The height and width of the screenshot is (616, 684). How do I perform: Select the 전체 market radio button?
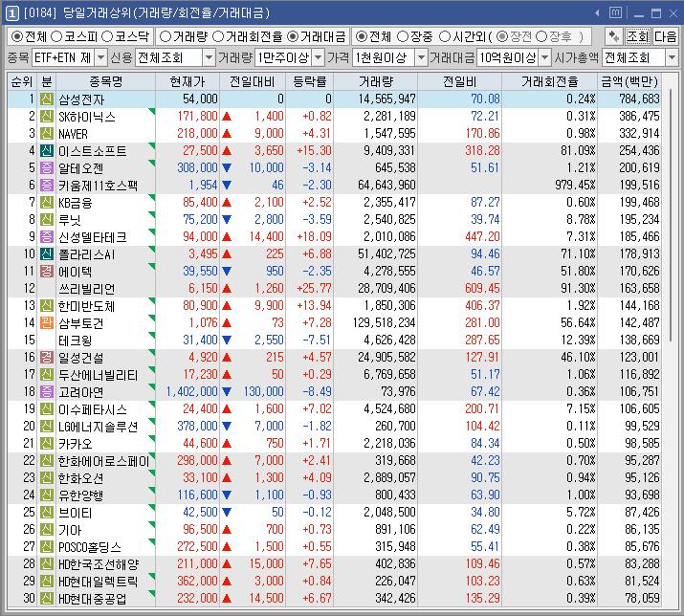(x=16, y=36)
